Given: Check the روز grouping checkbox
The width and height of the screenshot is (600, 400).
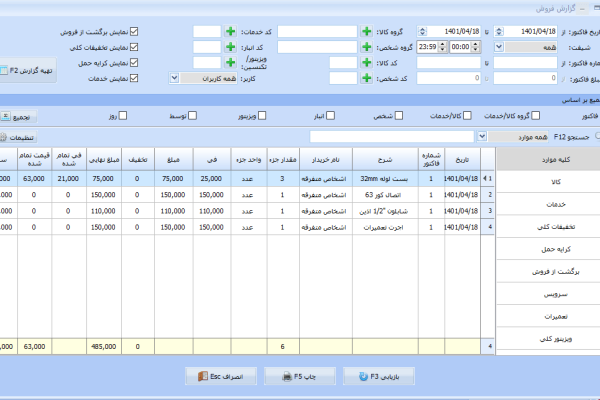Looking at the screenshot, I should (123, 116).
